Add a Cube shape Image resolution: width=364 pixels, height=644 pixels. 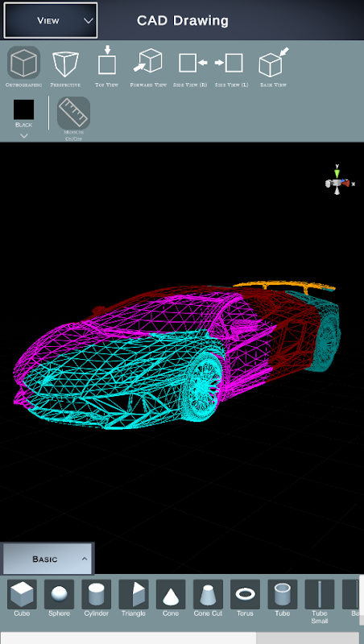click(22, 594)
